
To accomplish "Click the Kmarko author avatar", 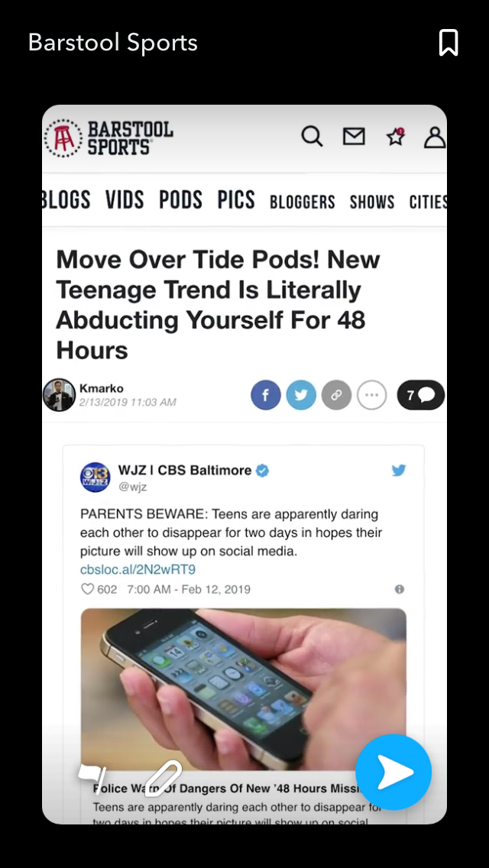I will point(60,395).
